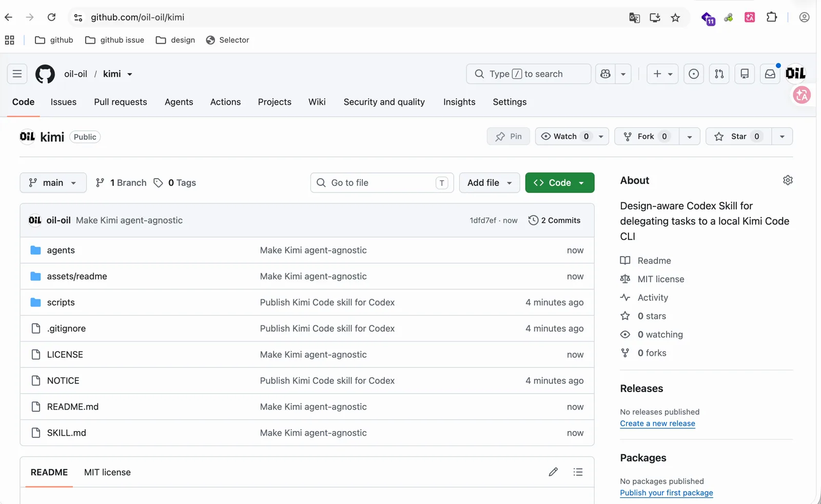Open the 1 Branch link
Screen dimensions: 821x504
click(121, 183)
